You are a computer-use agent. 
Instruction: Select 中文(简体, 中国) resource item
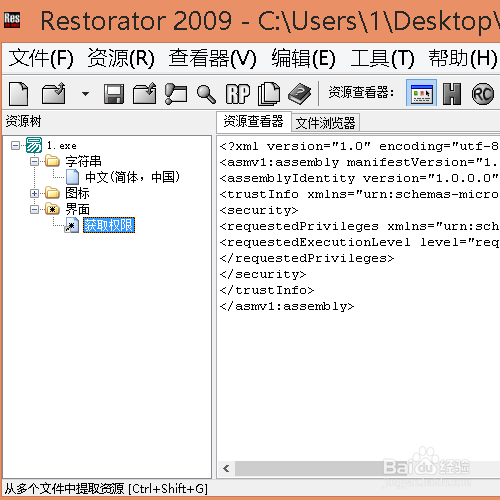132,177
